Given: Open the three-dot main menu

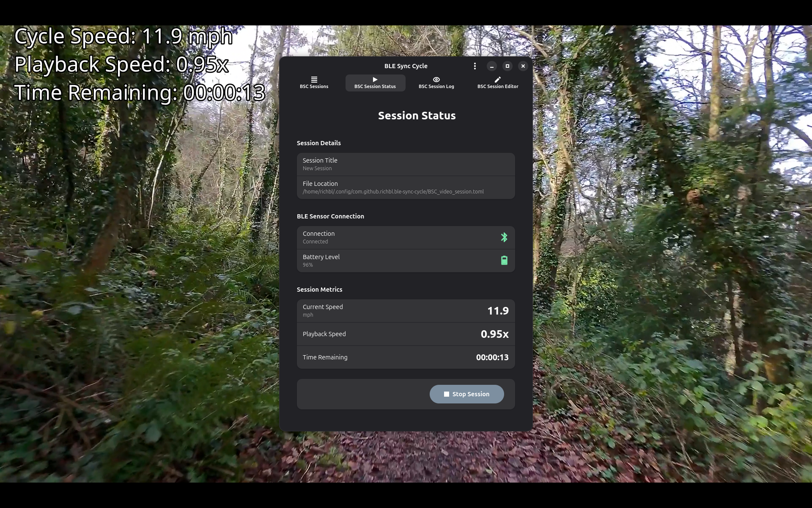Looking at the screenshot, I should [475, 66].
